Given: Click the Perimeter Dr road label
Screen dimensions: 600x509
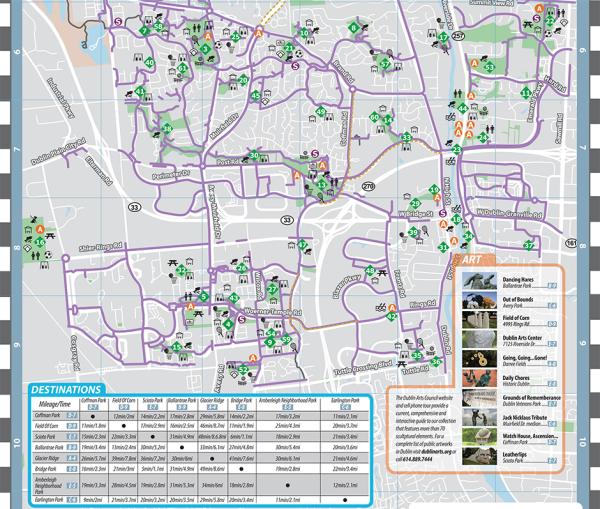Looking at the screenshot, I should coord(171,175).
